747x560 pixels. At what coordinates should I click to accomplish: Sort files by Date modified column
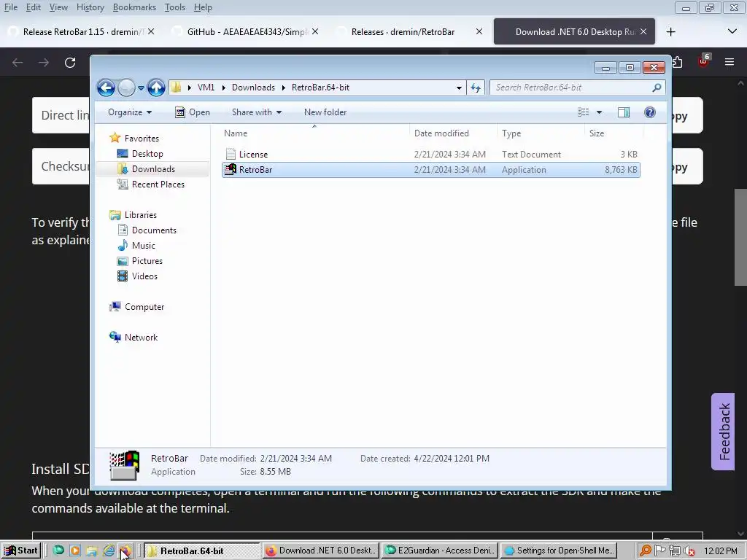pos(441,133)
